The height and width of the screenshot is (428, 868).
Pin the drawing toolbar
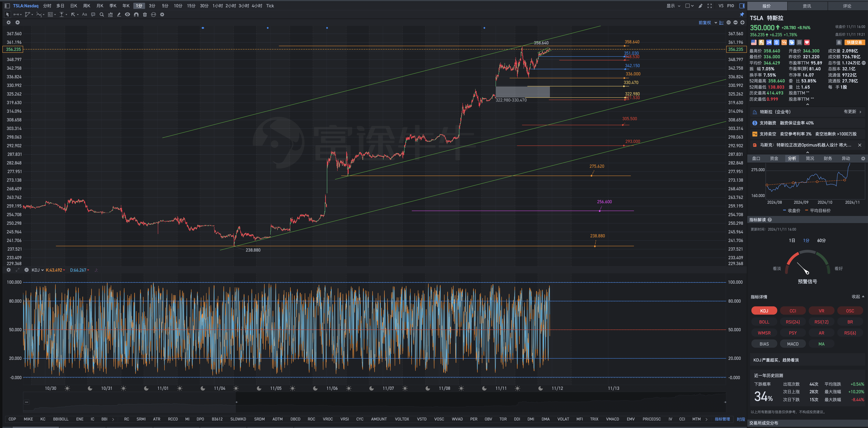pyautogui.click(x=742, y=14)
